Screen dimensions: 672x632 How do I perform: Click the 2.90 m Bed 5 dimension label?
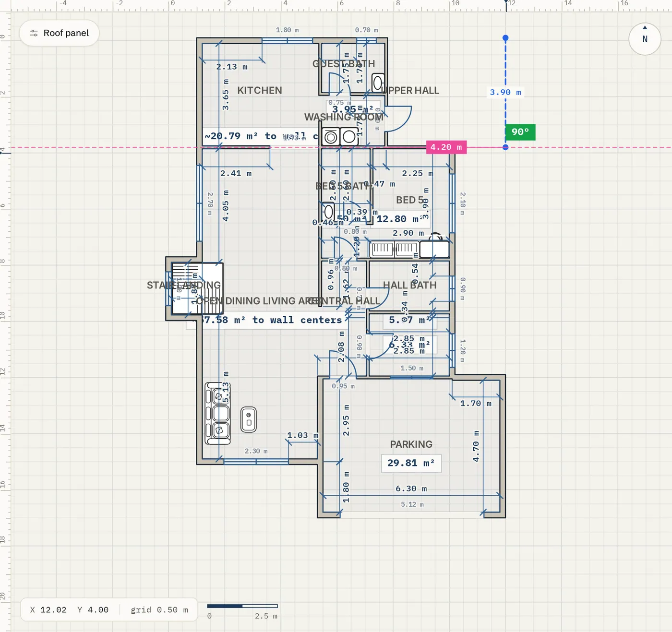(408, 233)
